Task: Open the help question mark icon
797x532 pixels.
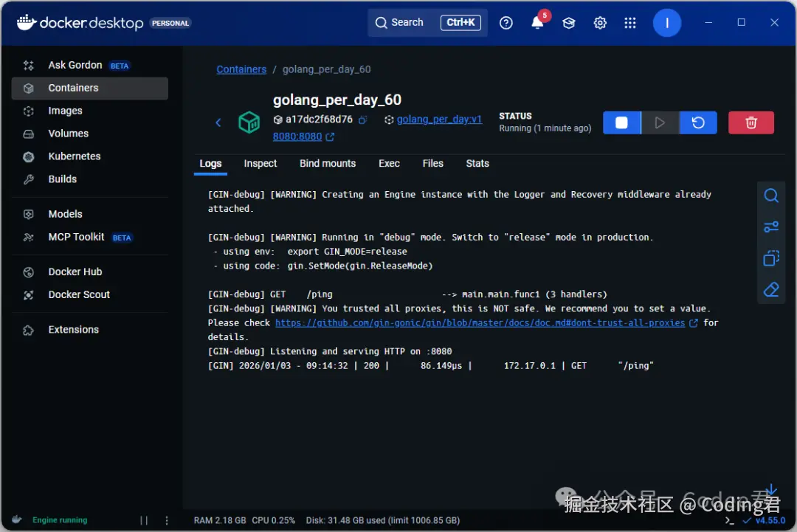Action: point(506,23)
